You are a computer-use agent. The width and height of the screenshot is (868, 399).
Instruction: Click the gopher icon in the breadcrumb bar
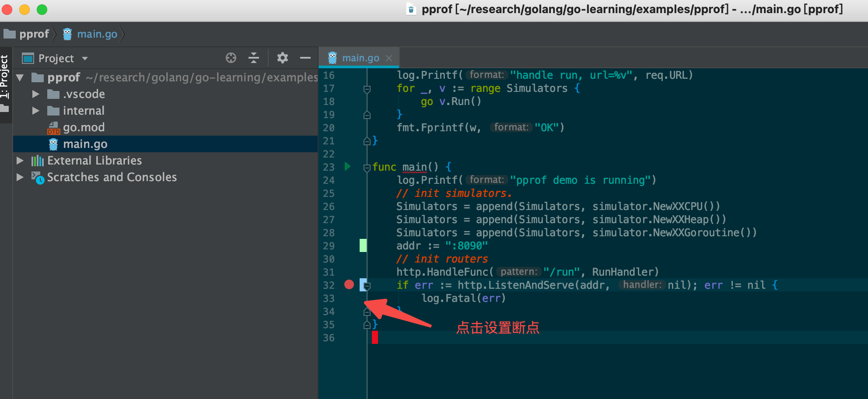pyautogui.click(x=67, y=34)
